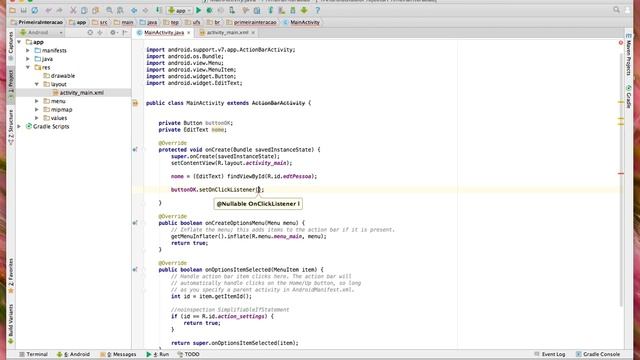640x360 pixels.
Task: Click the Copy icon in toolbar
Action: pyautogui.click(x=84, y=10)
